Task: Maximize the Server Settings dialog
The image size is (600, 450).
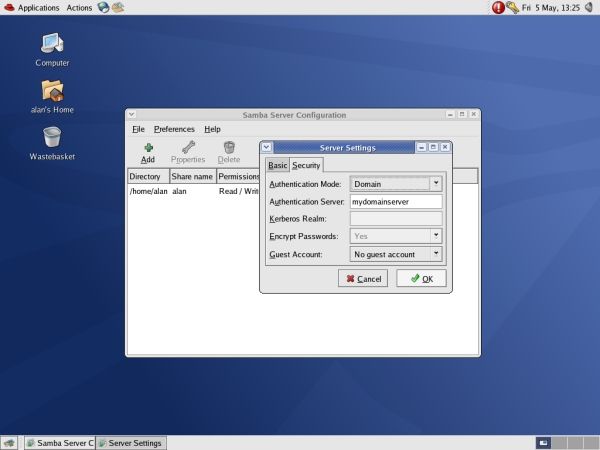Action: pyautogui.click(x=433, y=147)
